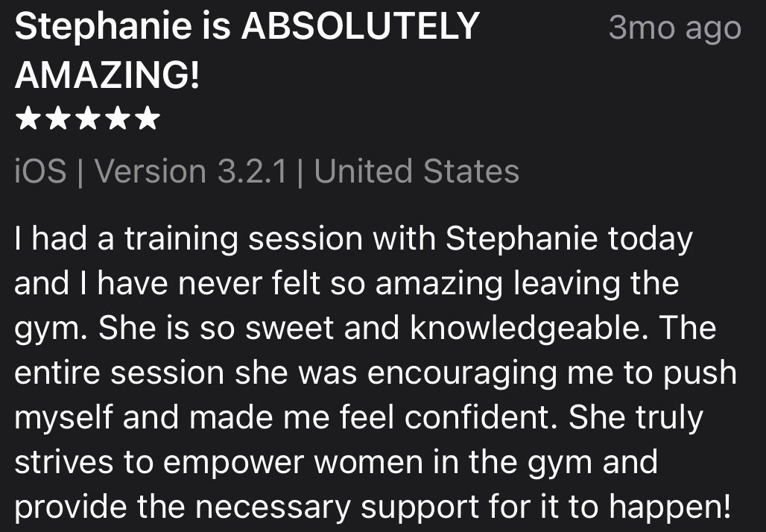Click the first star in the rating

pos(28,118)
